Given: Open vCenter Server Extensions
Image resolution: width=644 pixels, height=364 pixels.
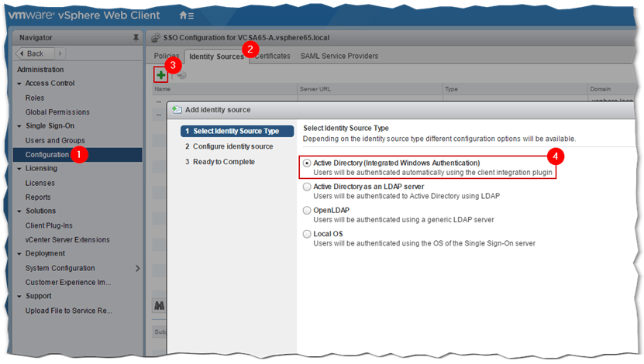Looking at the screenshot, I should [x=67, y=239].
